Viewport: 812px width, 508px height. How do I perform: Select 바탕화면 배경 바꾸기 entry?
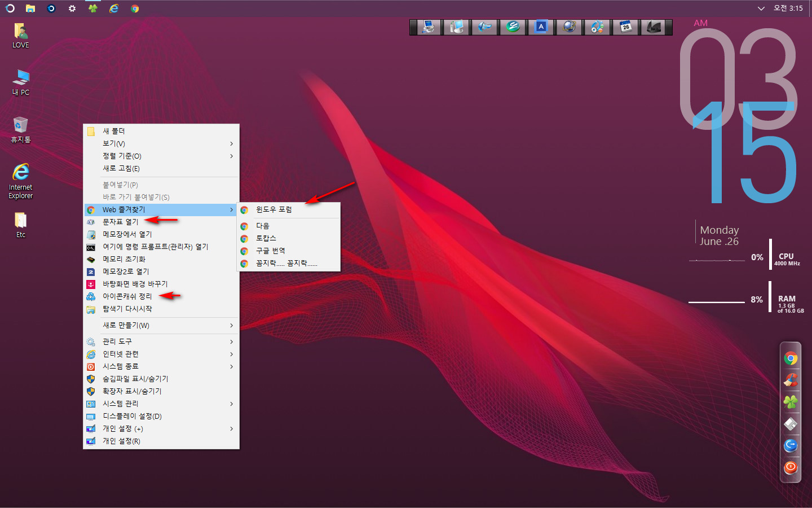[161, 284]
